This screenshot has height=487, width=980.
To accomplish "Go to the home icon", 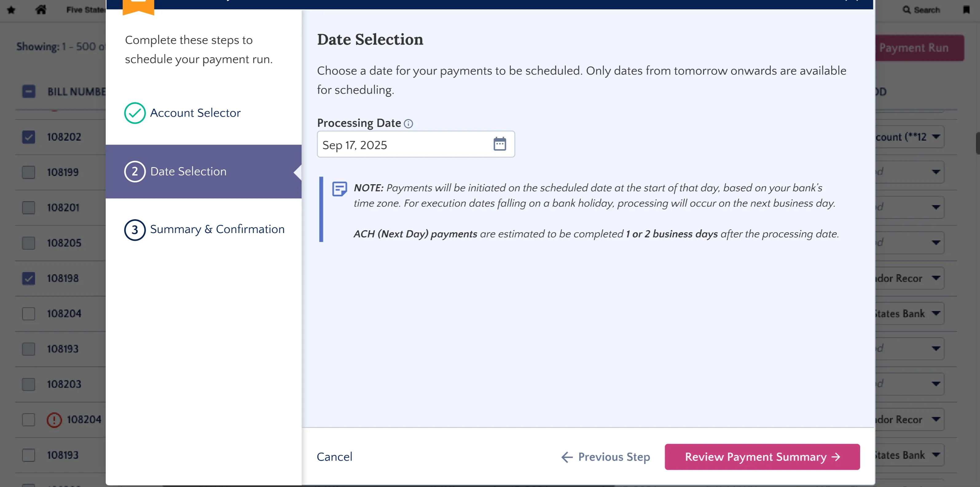I will (x=41, y=10).
